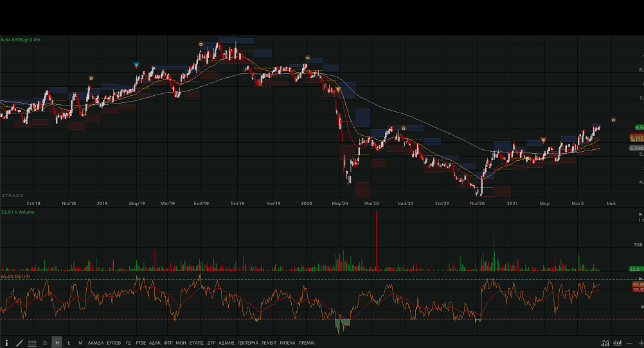644x348 pixels.
Task: Select the line drawing tool
Action: 19,343
